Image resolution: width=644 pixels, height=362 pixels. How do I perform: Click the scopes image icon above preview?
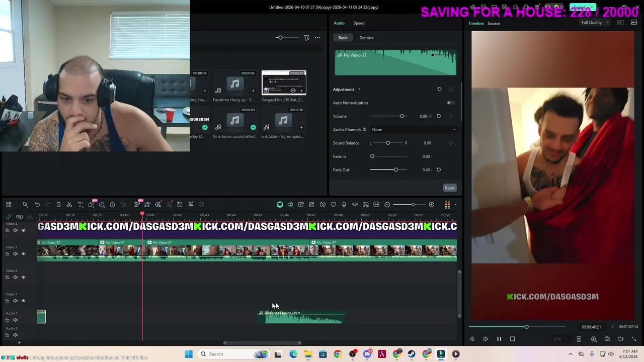click(634, 23)
